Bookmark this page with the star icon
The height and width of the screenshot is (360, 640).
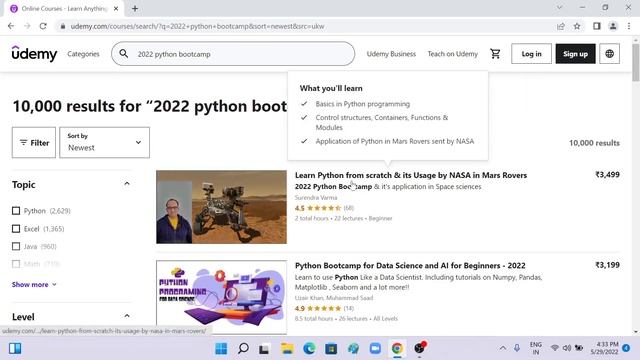[577, 26]
